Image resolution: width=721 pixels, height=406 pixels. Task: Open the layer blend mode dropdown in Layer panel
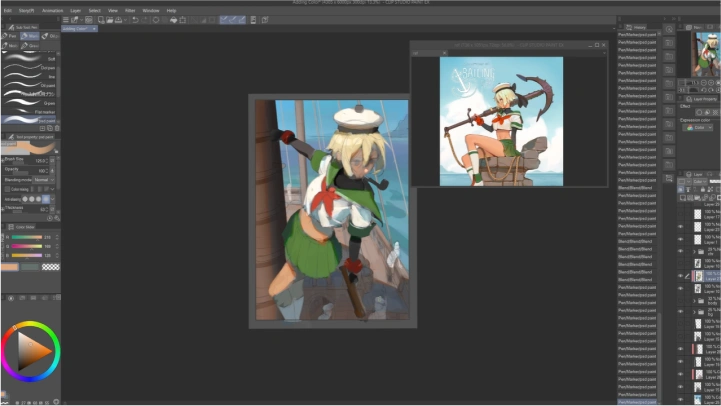699,182
